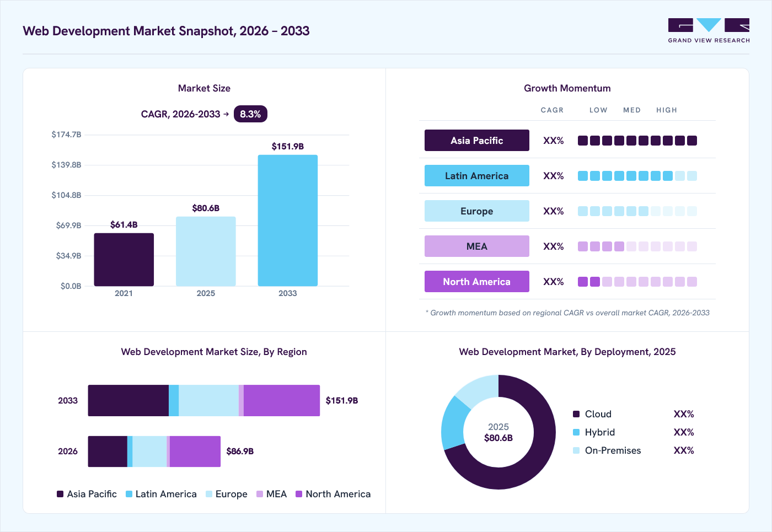Click Latin America growth momentum indicator squares
Screen dimensions: 772x532
click(637, 176)
